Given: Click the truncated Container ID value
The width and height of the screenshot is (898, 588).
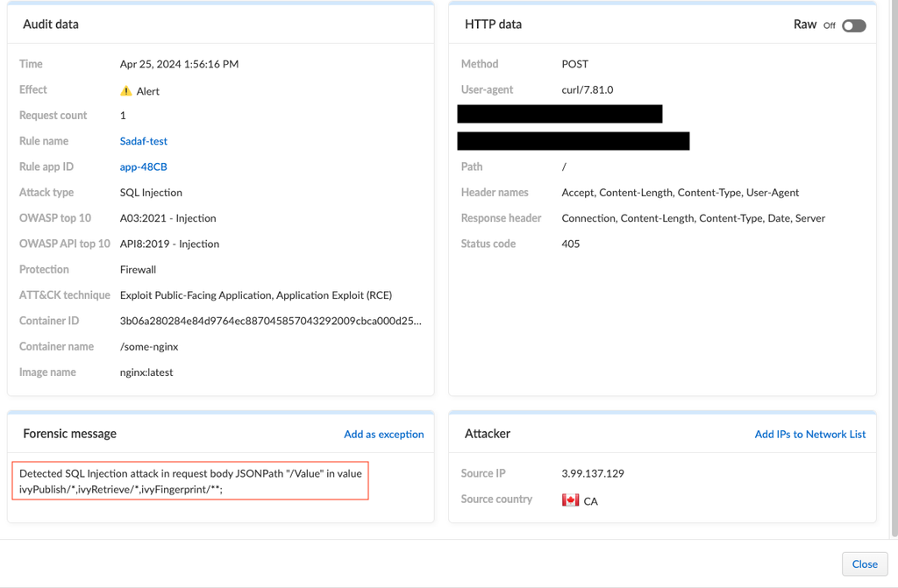Looking at the screenshot, I should [270, 321].
